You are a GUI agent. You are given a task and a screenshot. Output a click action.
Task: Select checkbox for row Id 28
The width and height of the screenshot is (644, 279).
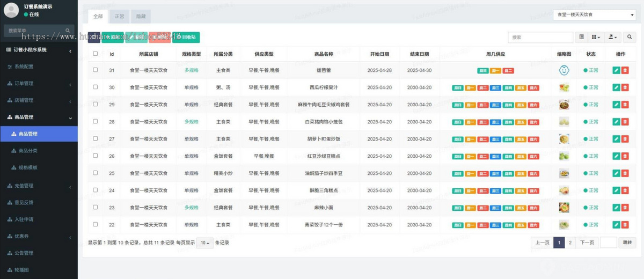pyautogui.click(x=96, y=121)
